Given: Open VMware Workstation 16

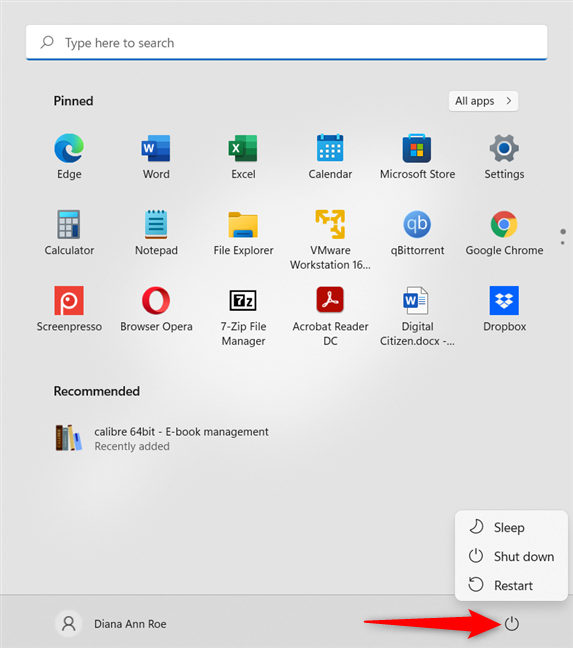Looking at the screenshot, I should point(330,240).
